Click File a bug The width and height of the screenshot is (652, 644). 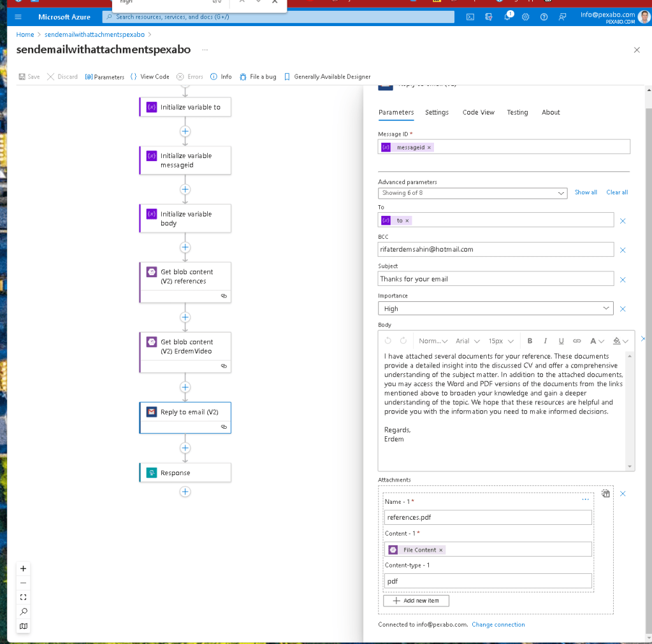coord(258,77)
